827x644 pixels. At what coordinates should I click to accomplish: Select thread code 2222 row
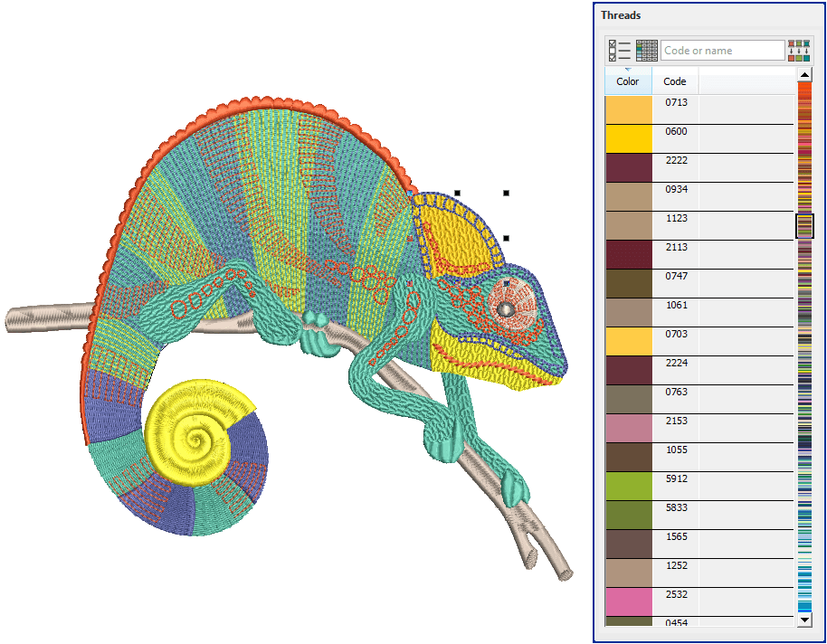coord(676,161)
